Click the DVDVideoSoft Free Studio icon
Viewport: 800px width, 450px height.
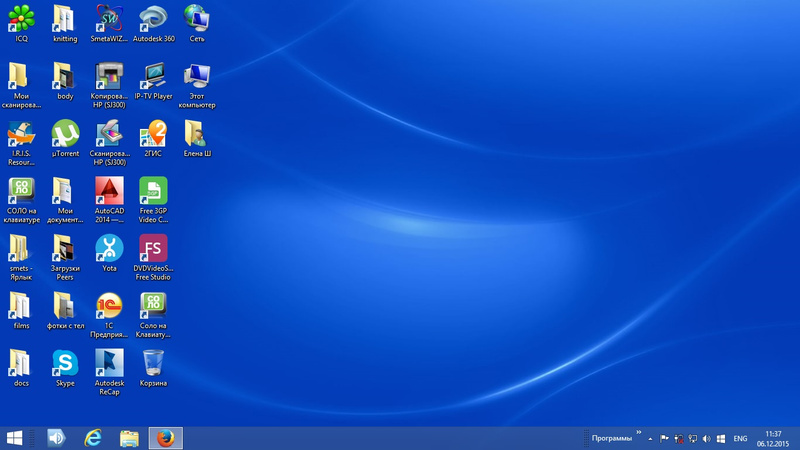(153, 248)
